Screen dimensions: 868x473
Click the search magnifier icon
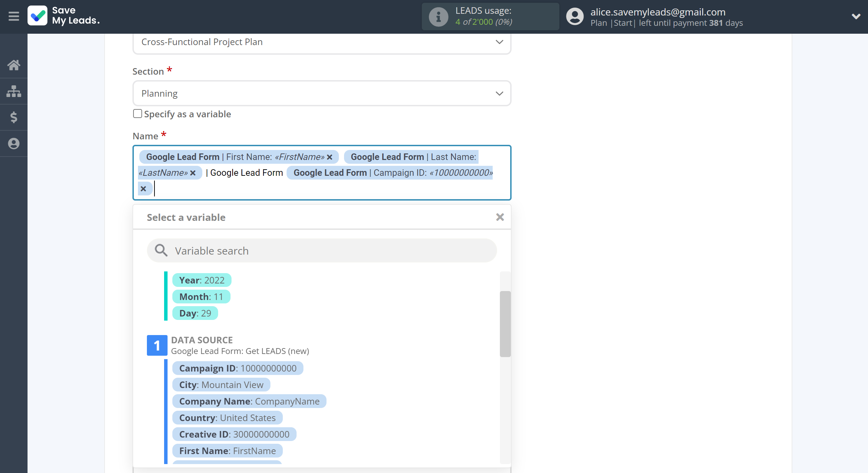point(161,251)
